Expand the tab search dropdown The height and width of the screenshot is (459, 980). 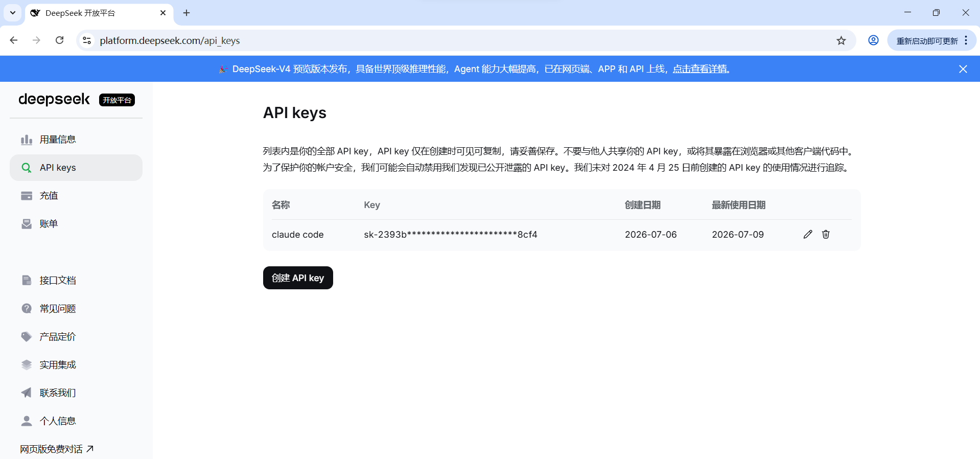13,13
